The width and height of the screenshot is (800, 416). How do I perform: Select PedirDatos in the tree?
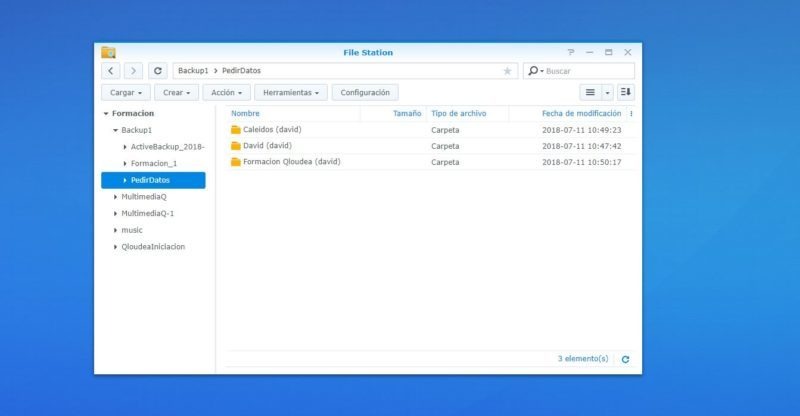[x=150, y=180]
